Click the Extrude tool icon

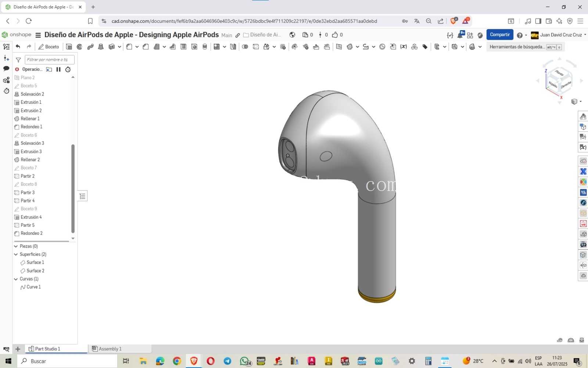coord(69,47)
